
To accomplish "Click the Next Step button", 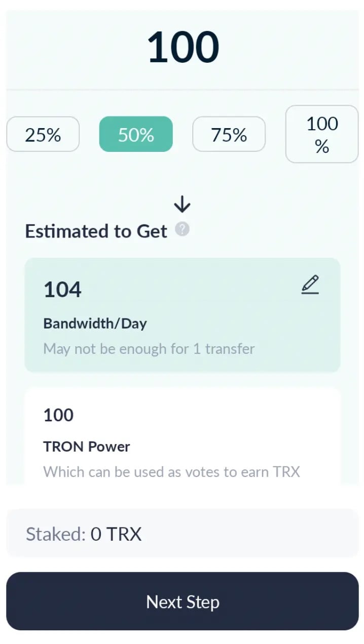I will pos(183,601).
